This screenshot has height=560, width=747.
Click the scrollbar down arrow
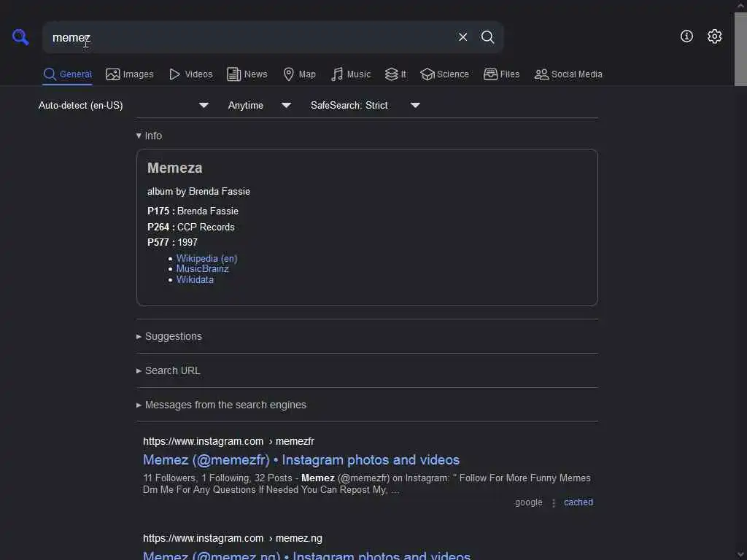click(x=740, y=555)
